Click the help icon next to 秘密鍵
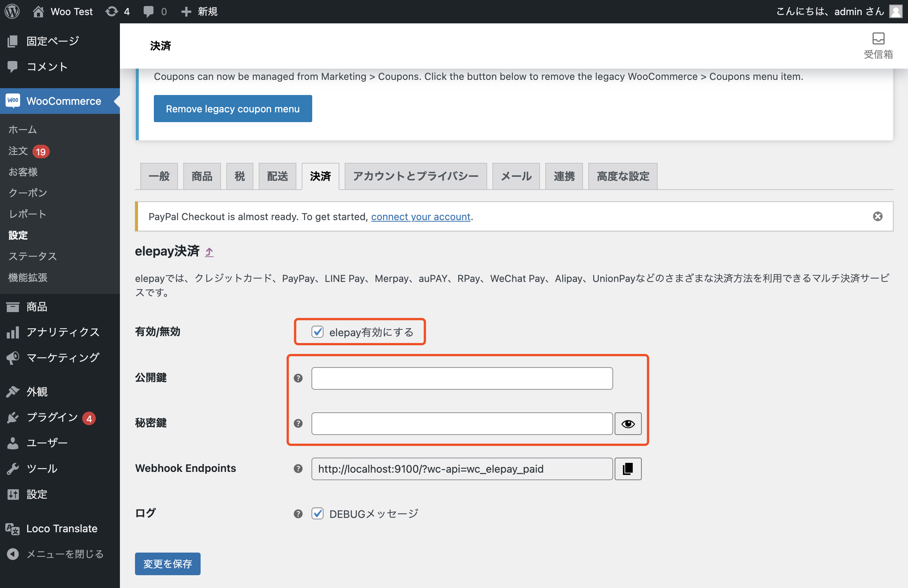 298,423
